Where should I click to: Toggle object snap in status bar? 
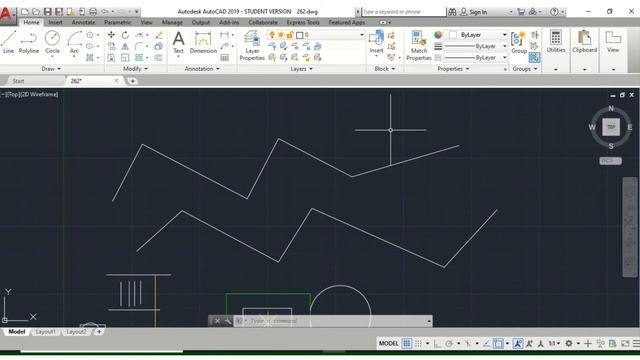tap(498, 344)
